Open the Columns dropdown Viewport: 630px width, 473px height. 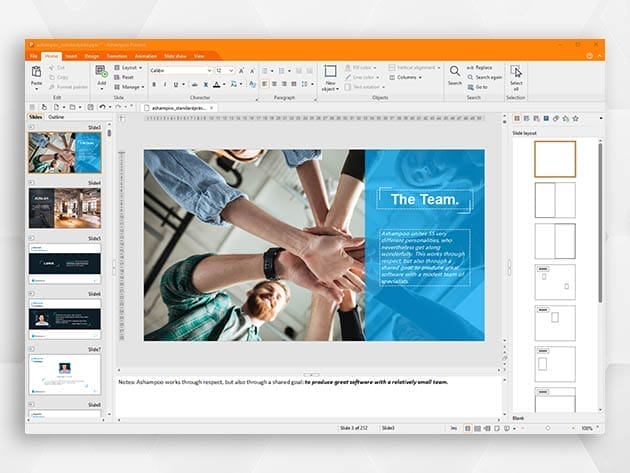click(407, 77)
